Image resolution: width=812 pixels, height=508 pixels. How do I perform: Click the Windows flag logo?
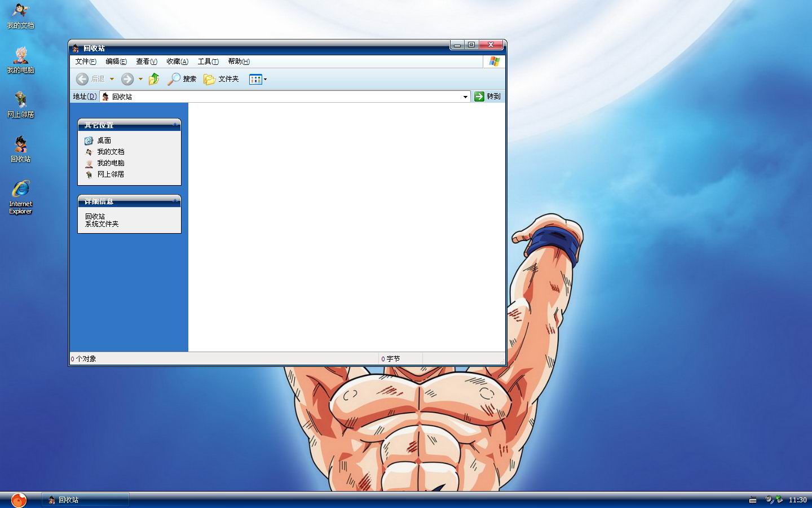[x=495, y=62]
